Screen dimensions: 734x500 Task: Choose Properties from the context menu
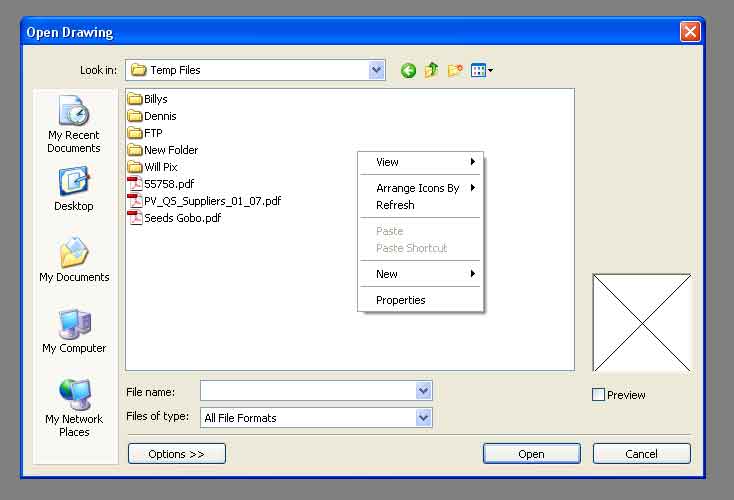pyautogui.click(x=420, y=300)
